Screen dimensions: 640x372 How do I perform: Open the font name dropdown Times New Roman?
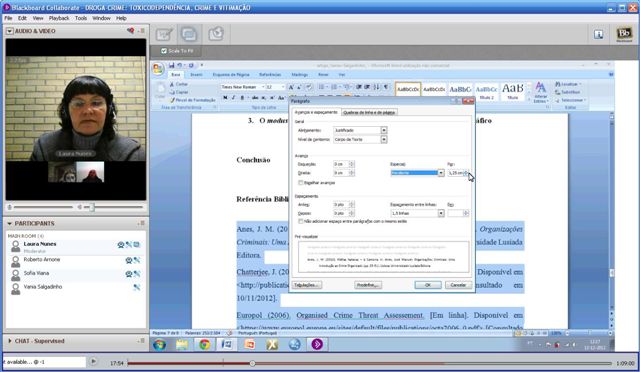click(263, 87)
